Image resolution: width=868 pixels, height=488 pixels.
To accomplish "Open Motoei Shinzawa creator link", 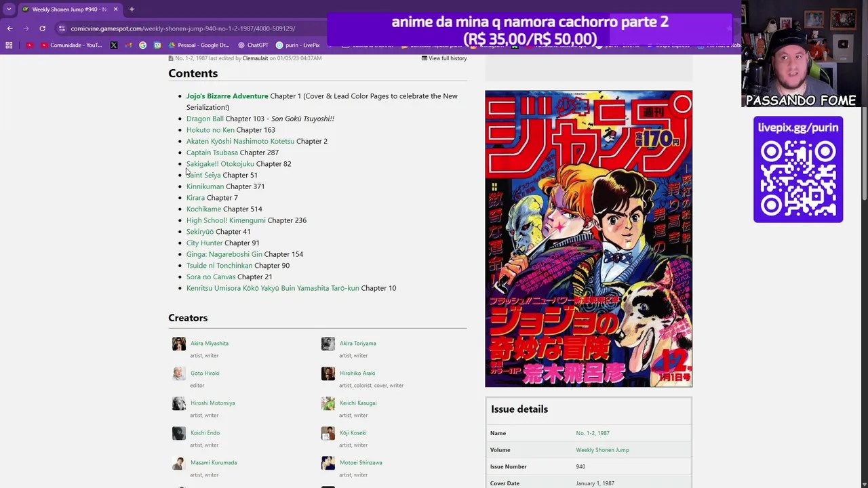I will click(361, 463).
